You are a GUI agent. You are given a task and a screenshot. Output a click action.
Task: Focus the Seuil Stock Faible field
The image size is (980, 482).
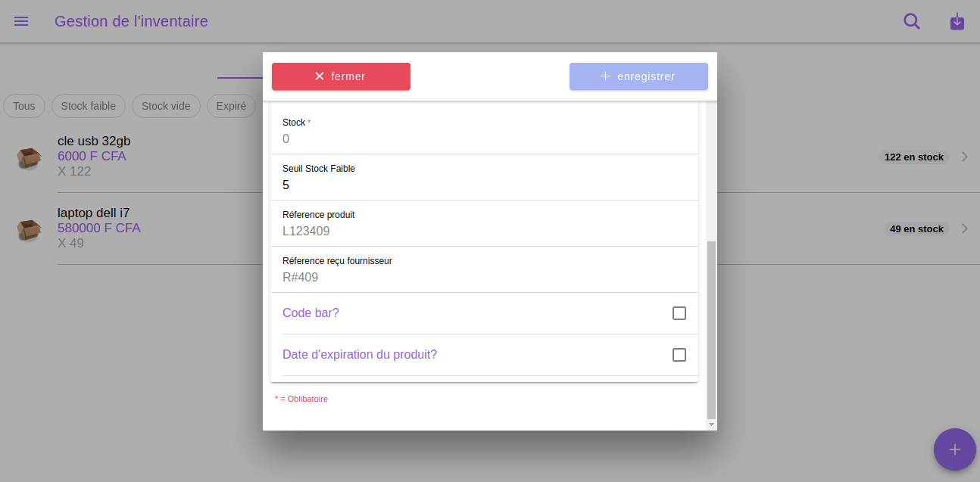(x=484, y=178)
